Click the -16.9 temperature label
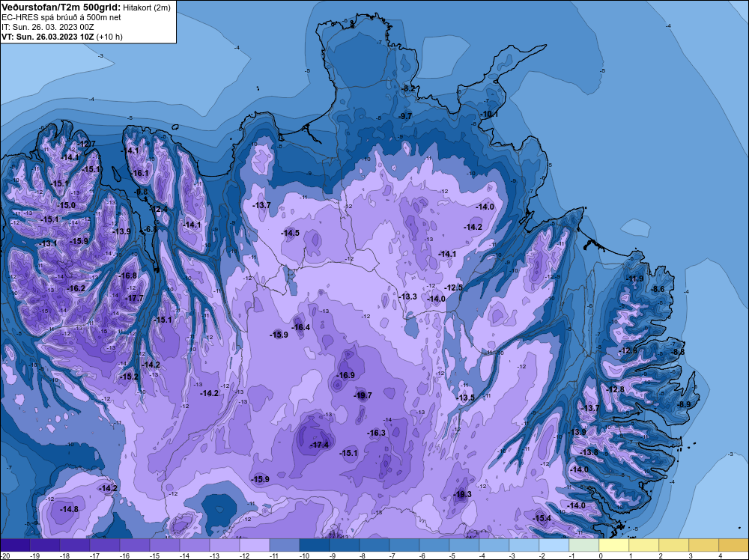This screenshot has height=560, width=749. [346, 375]
